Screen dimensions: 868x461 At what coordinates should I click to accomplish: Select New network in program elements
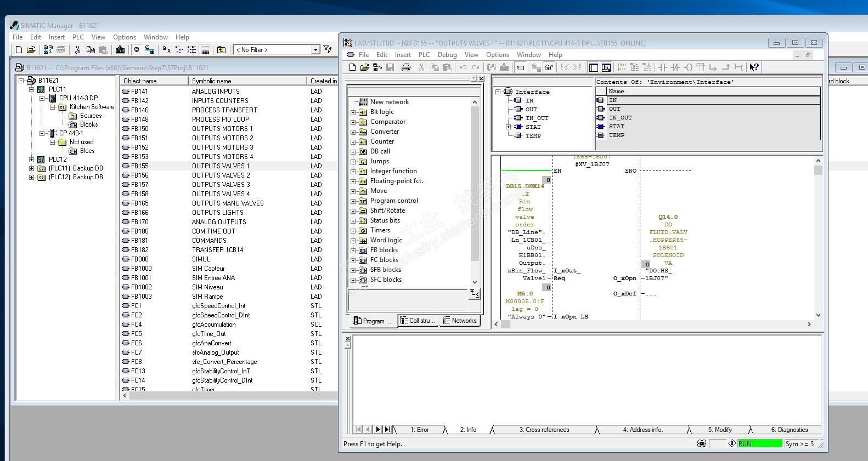pos(390,102)
